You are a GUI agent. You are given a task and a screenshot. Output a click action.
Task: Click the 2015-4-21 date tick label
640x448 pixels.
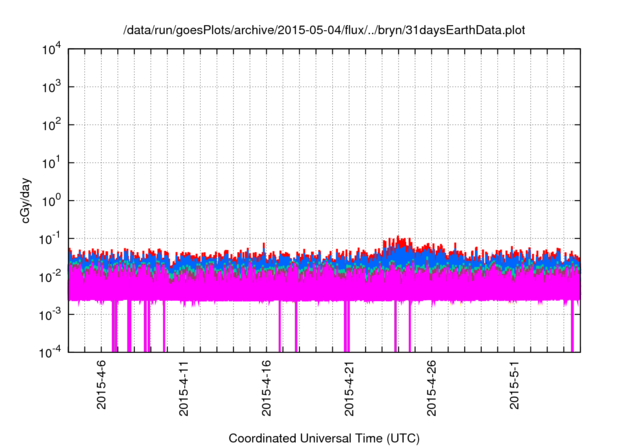349,388
